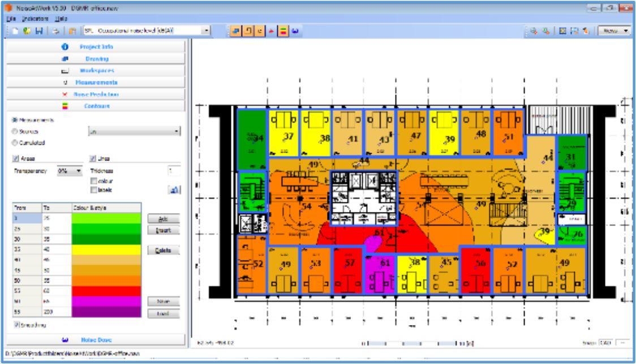
Task: Enable the colour checkbox for contour lines
Action: coord(94,180)
